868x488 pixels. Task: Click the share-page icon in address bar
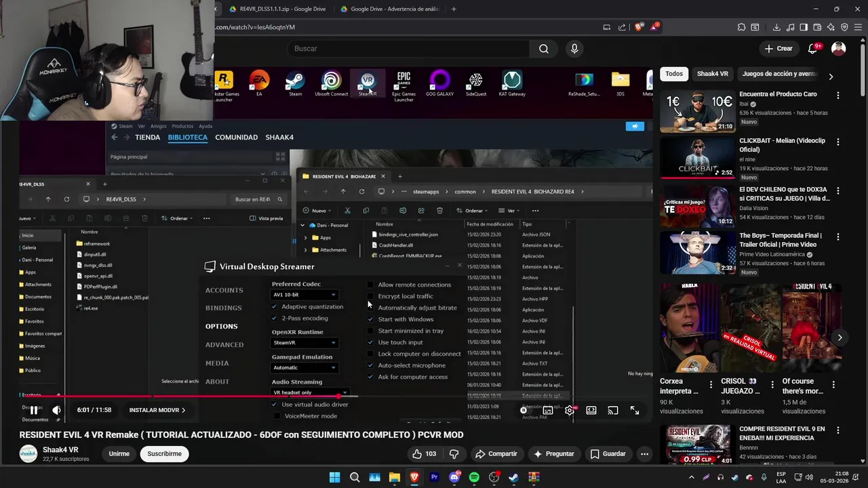point(623,27)
